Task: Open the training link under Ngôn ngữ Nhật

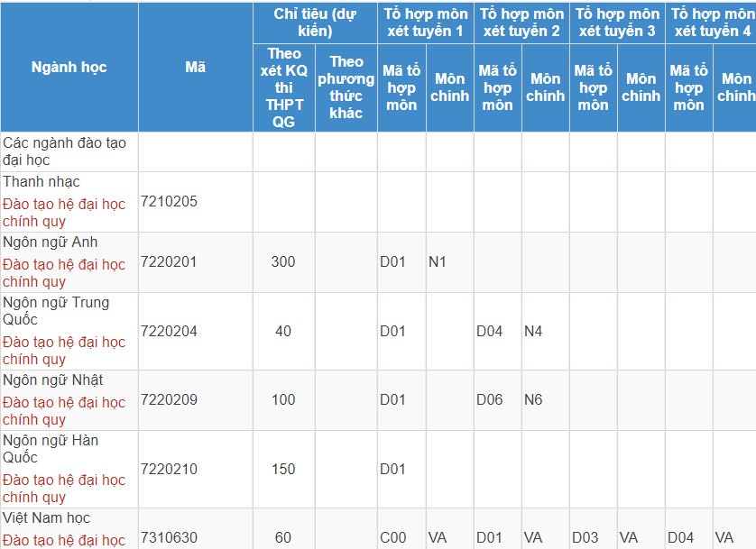Action: pos(64,411)
